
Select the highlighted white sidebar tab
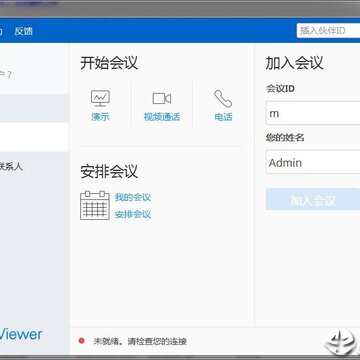tap(34, 137)
